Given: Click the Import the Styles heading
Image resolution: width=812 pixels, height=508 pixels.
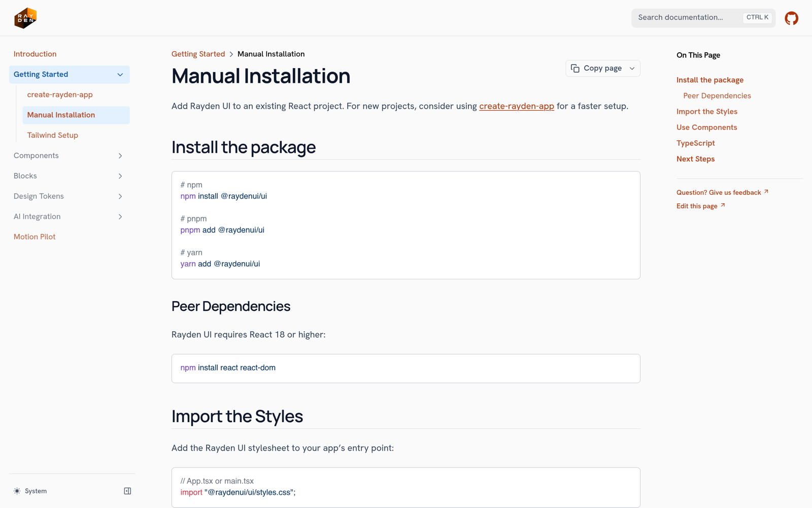Looking at the screenshot, I should tap(237, 416).
